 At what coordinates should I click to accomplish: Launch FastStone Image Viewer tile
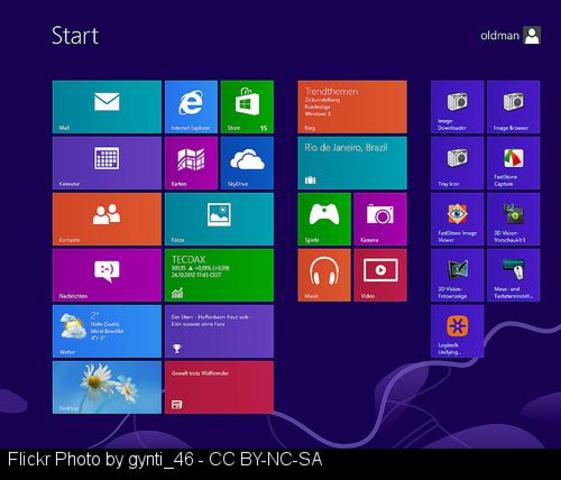pyautogui.click(x=457, y=219)
